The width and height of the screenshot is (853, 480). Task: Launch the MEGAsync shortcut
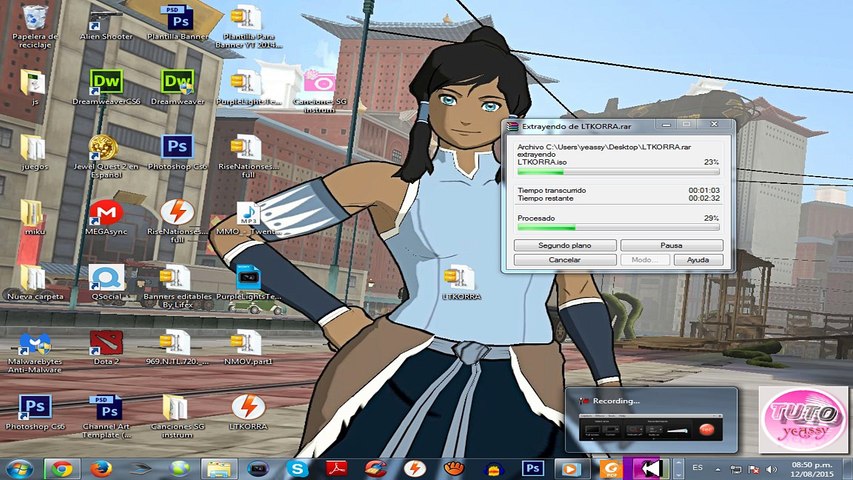[106, 218]
